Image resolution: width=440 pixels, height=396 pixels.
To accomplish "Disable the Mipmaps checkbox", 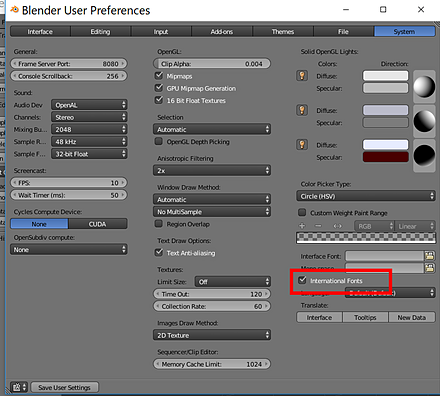I will pyautogui.click(x=159, y=76).
